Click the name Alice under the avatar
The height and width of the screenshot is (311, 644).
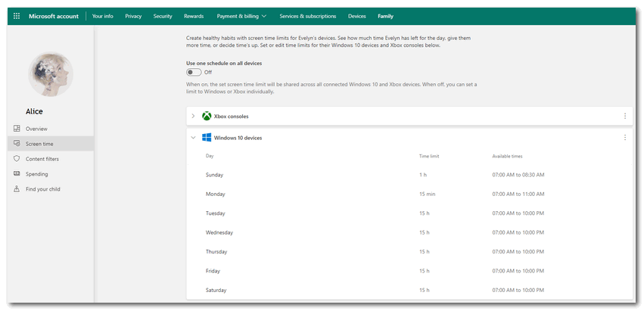point(34,111)
